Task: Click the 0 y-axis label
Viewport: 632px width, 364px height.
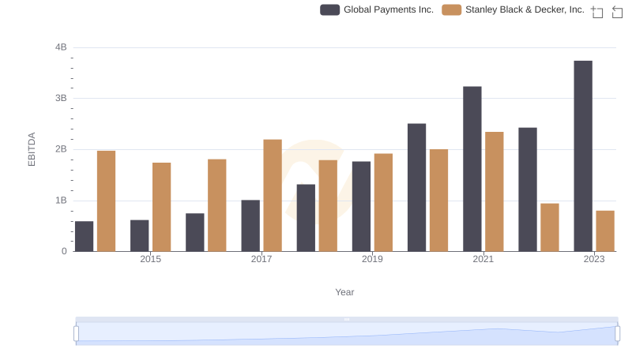Action: 64,251
